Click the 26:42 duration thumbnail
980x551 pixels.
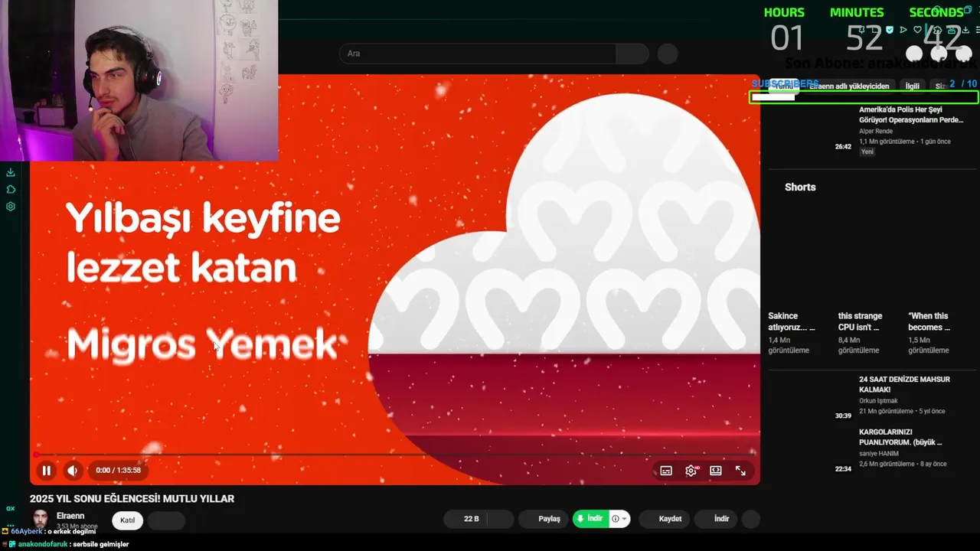(843, 146)
